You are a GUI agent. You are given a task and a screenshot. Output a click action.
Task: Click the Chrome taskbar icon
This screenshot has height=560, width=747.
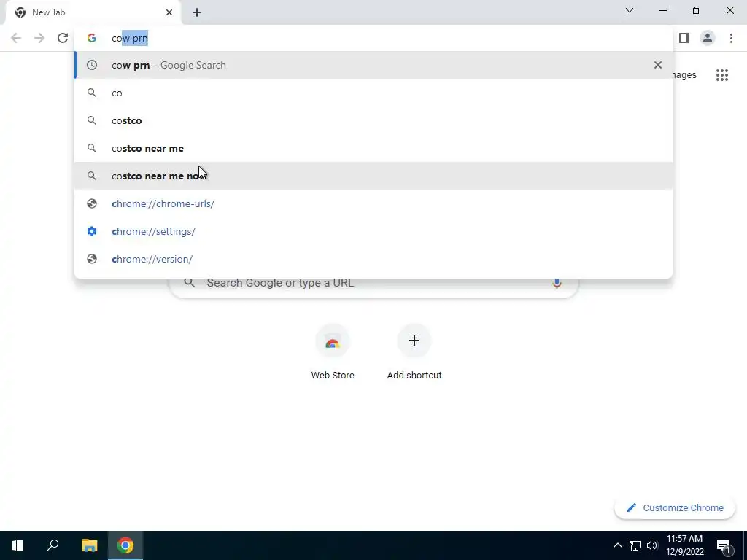(x=125, y=545)
